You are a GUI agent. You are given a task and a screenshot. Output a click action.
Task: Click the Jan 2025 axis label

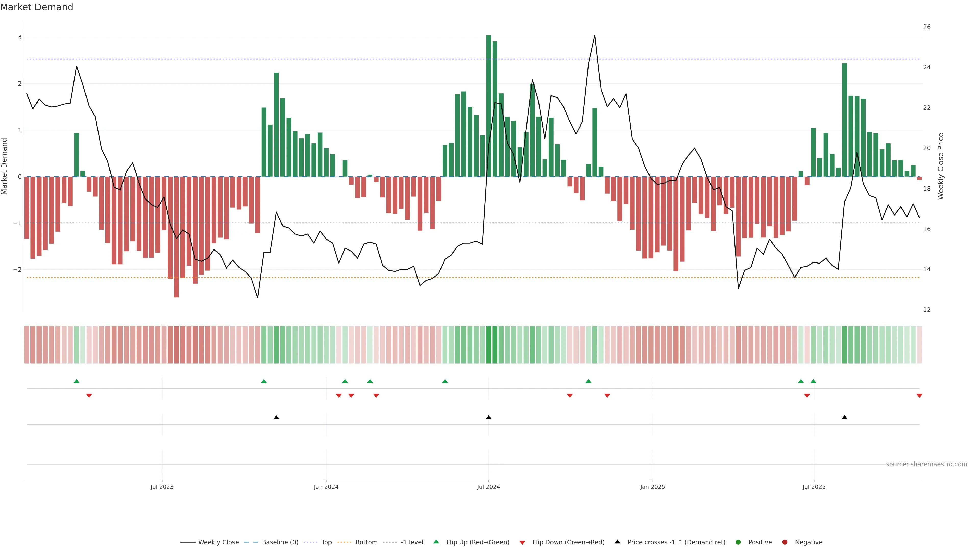pyautogui.click(x=653, y=487)
